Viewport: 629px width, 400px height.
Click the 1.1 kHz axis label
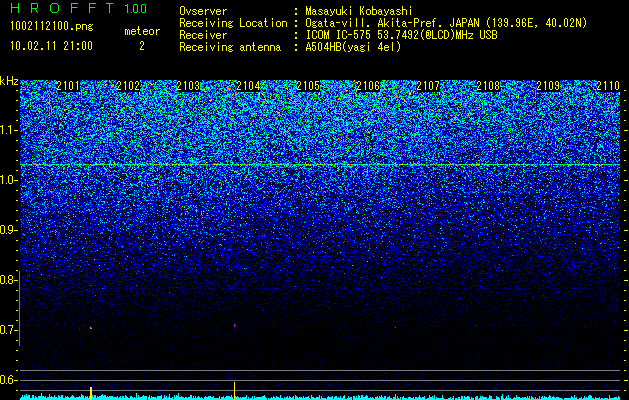8,130
